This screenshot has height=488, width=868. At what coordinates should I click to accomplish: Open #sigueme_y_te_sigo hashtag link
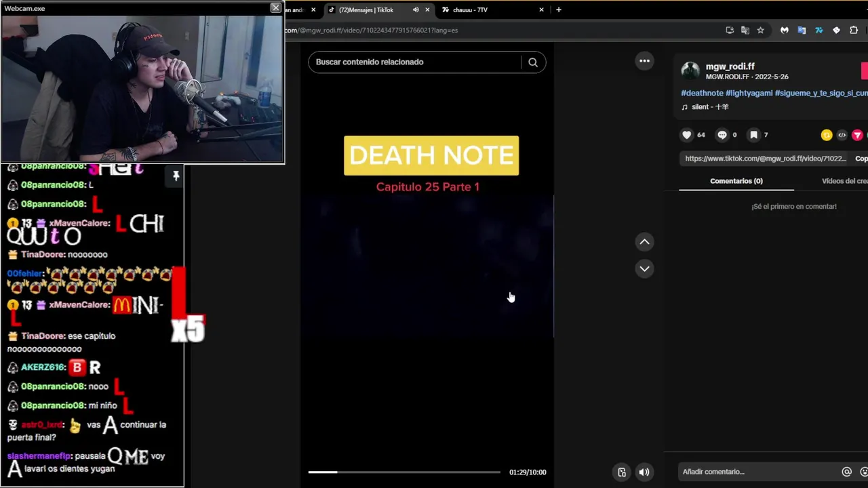click(x=821, y=93)
